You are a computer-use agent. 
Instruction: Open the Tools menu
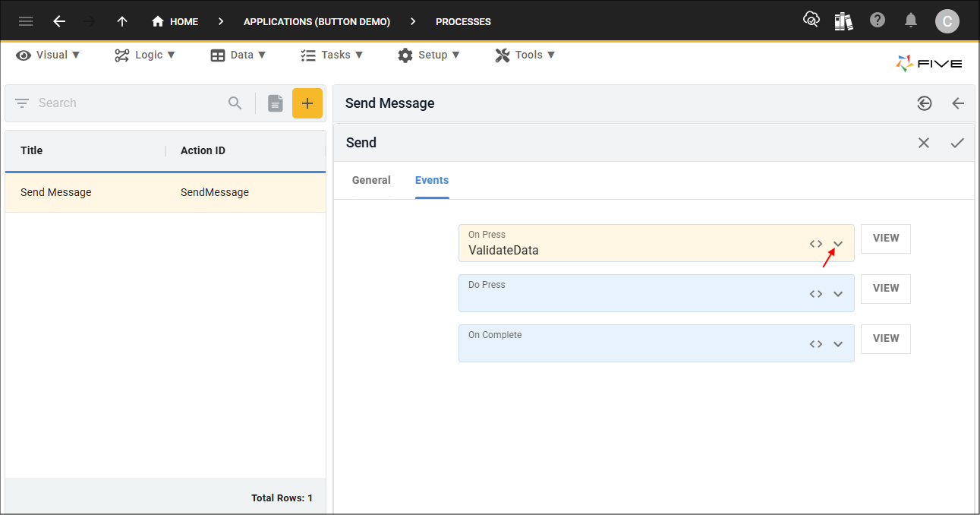point(525,55)
